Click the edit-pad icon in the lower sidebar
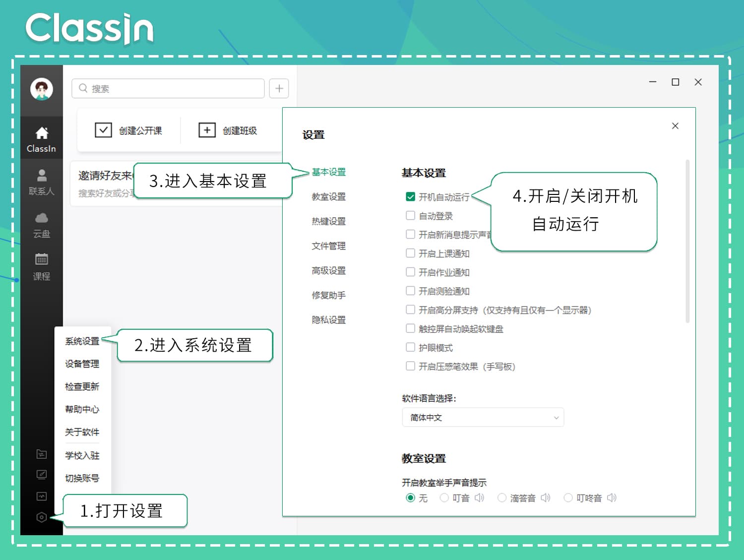 (x=42, y=475)
